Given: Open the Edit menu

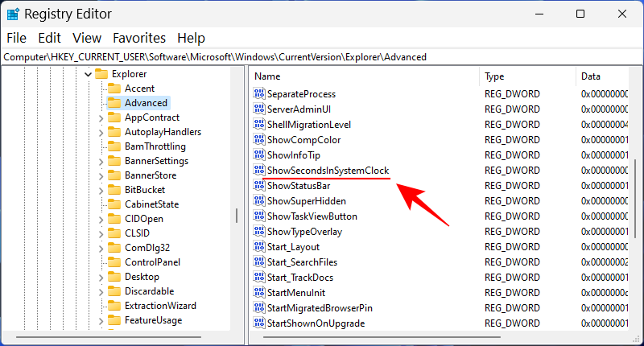Looking at the screenshot, I should pos(49,38).
